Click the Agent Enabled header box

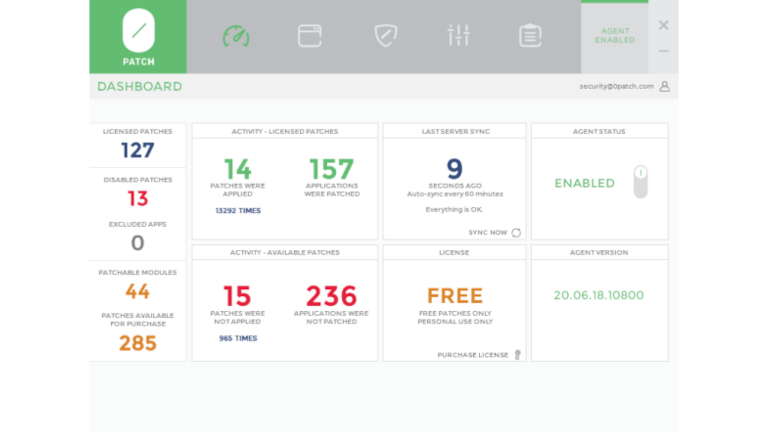tap(614, 36)
